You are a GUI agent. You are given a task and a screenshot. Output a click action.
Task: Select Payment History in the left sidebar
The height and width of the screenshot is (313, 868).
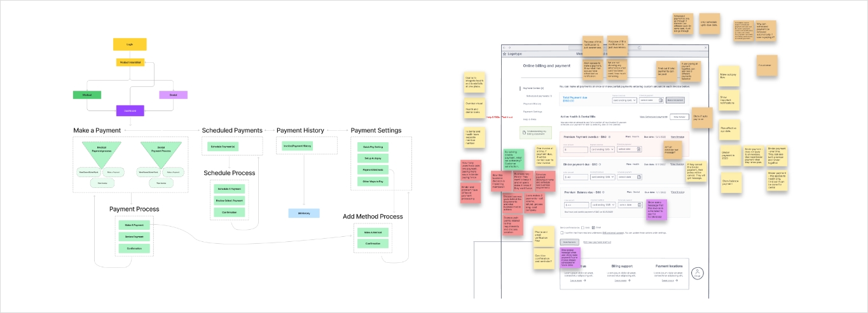pos(532,103)
